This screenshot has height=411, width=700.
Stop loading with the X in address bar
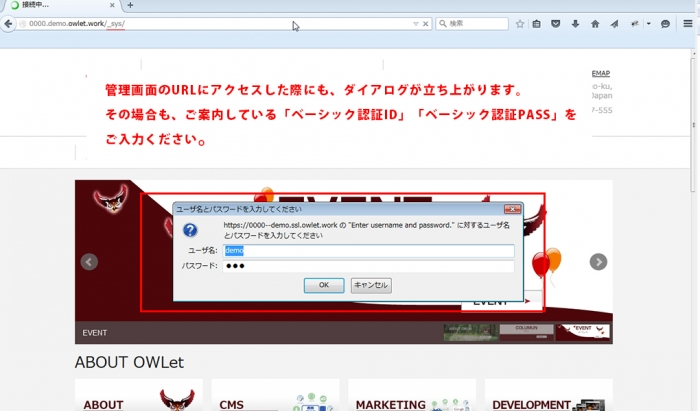[425, 24]
